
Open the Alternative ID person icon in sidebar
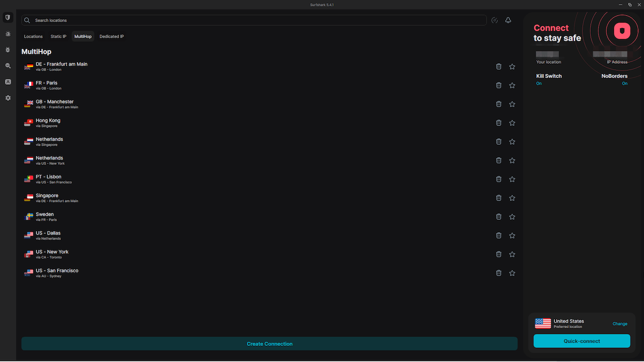click(x=8, y=82)
